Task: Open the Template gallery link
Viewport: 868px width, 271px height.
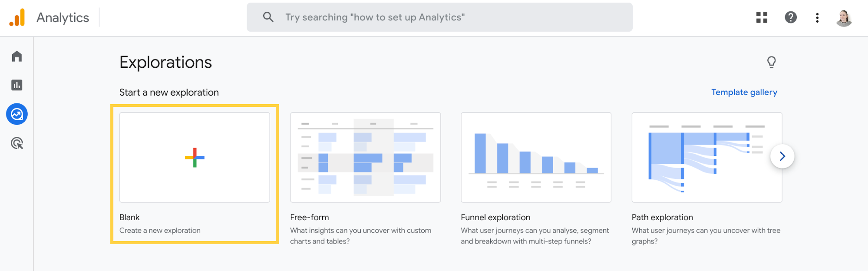Action: coord(744,92)
